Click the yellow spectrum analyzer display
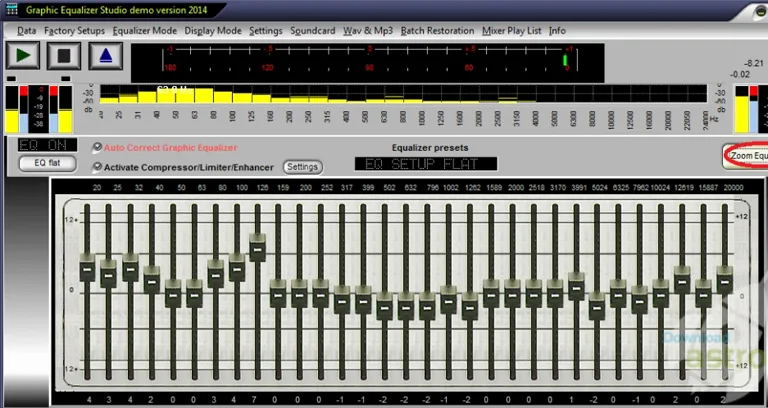This screenshot has height=408, width=768. point(403,94)
